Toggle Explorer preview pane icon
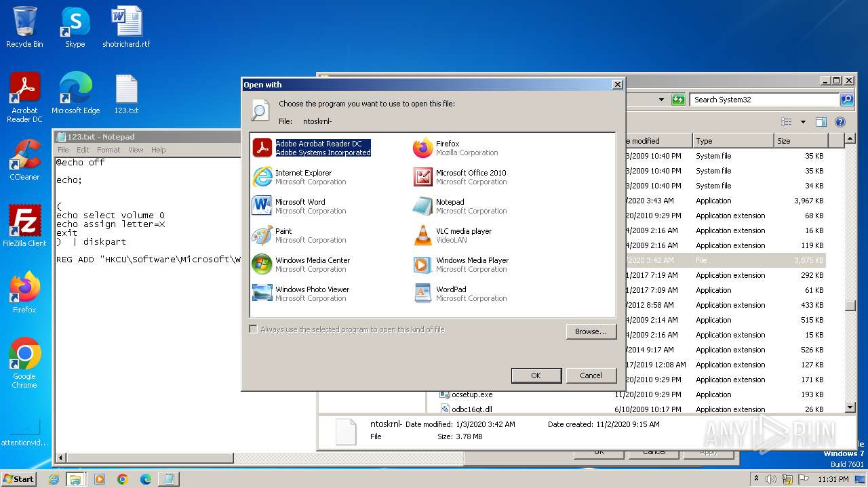Screen dimensions: 868x488 tap(821, 122)
